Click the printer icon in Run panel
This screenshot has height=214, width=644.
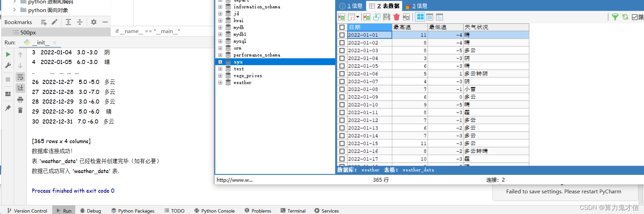[x=20, y=100]
